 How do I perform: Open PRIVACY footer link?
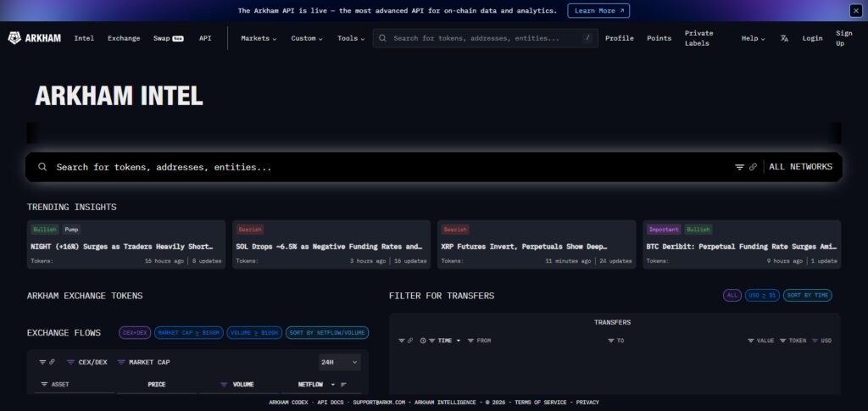tap(587, 403)
